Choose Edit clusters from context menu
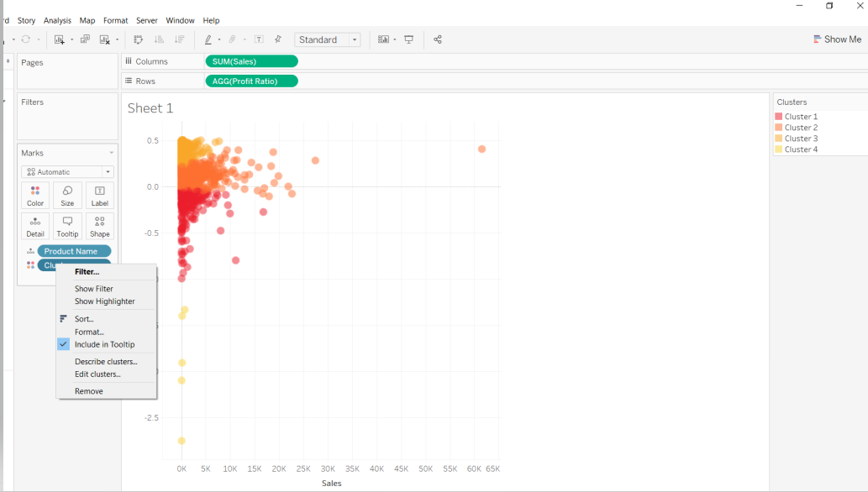 [x=97, y=374]
